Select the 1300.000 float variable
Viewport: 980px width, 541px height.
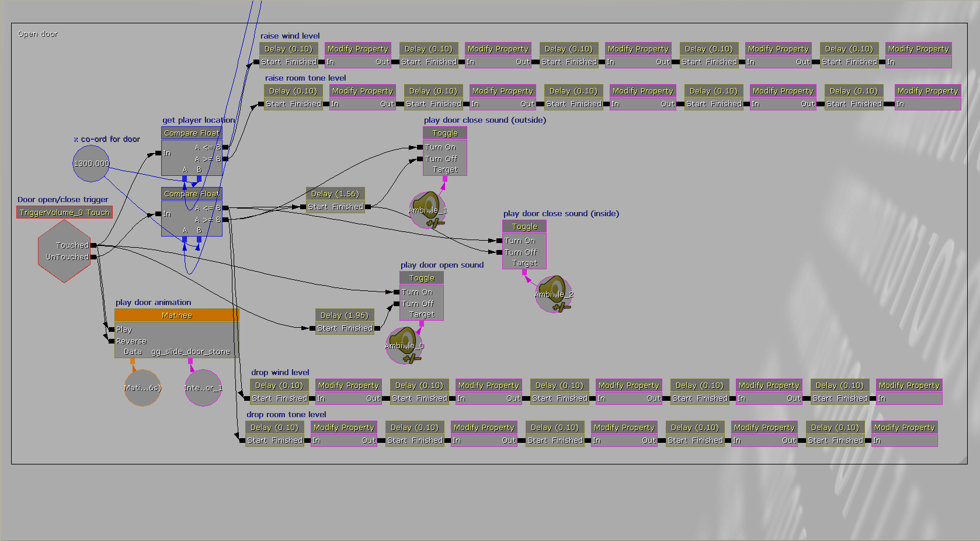(91, 164)
